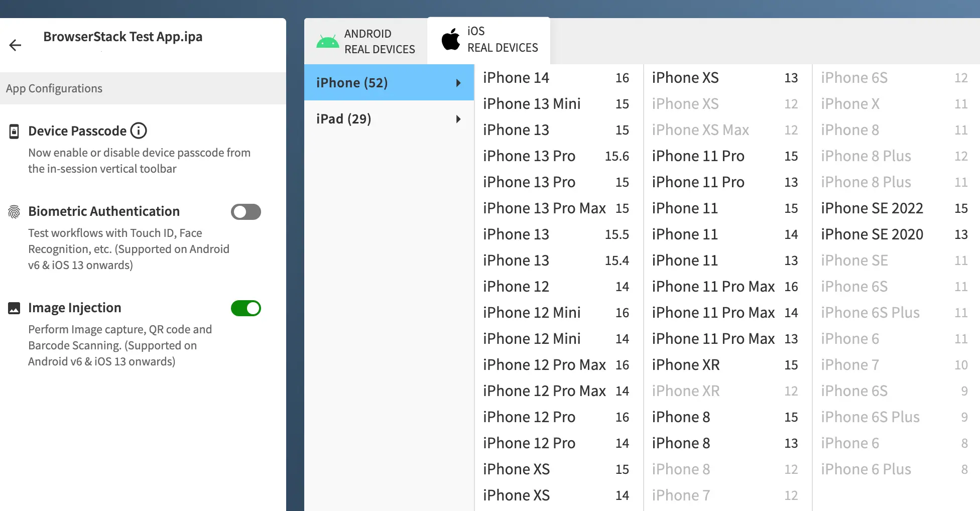The height and width of the screenshot is (511, 980).
Task: Open the Device Passcode info icon
Action: point(139,131)
